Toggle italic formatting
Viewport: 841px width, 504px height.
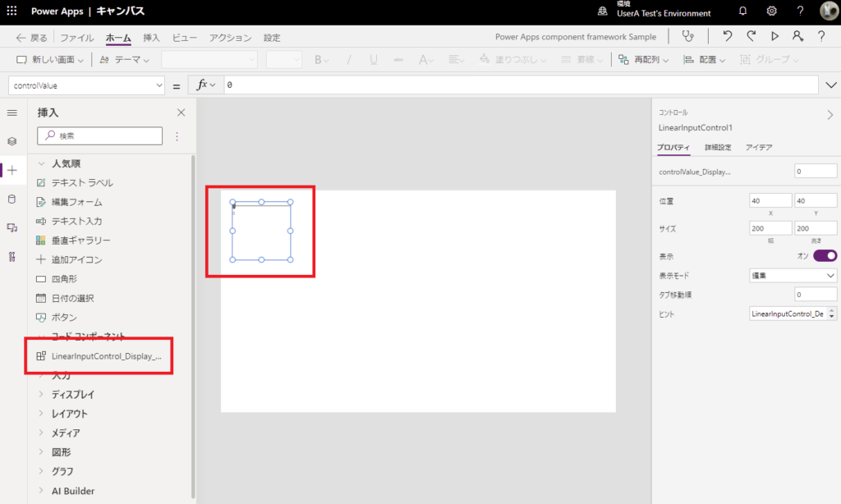tap(348, 60)
